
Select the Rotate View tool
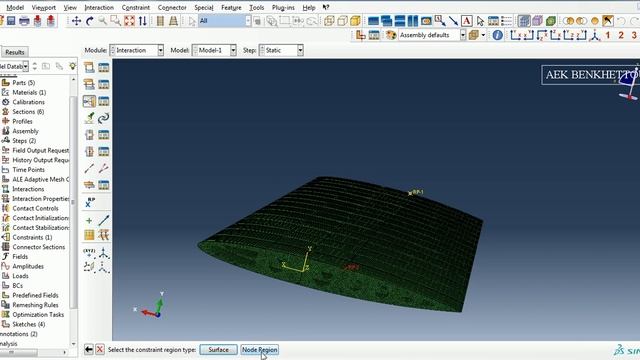(x=90, y=20)
